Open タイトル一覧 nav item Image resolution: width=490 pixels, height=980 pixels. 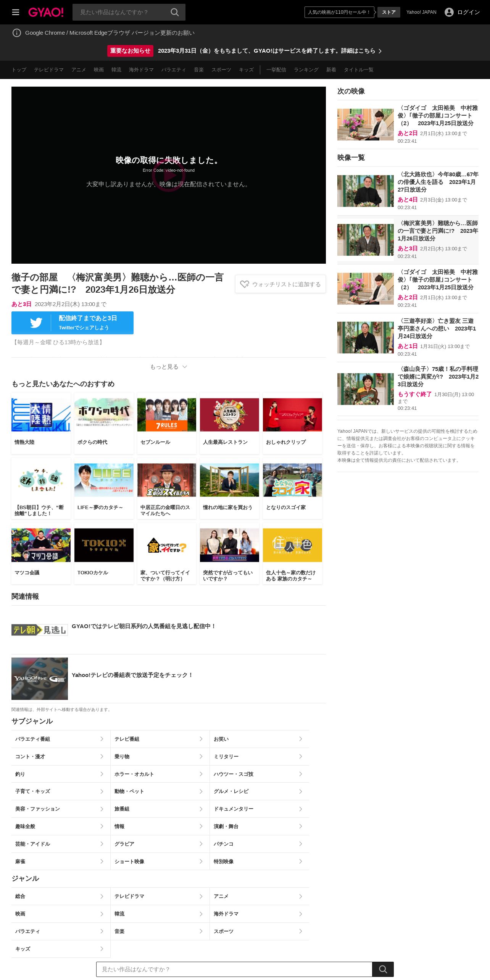[359, 70]
